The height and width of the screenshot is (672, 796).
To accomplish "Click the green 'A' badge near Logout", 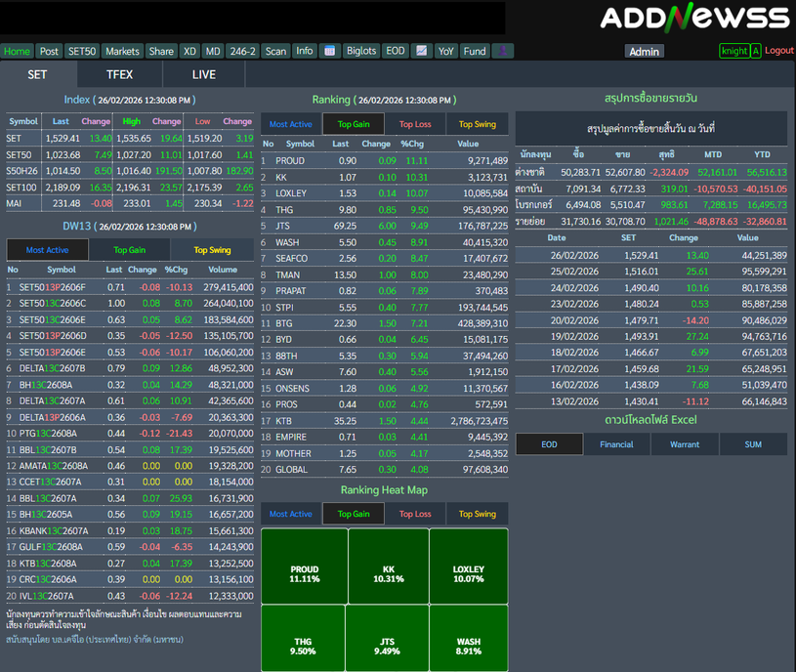I will (756, 51).
